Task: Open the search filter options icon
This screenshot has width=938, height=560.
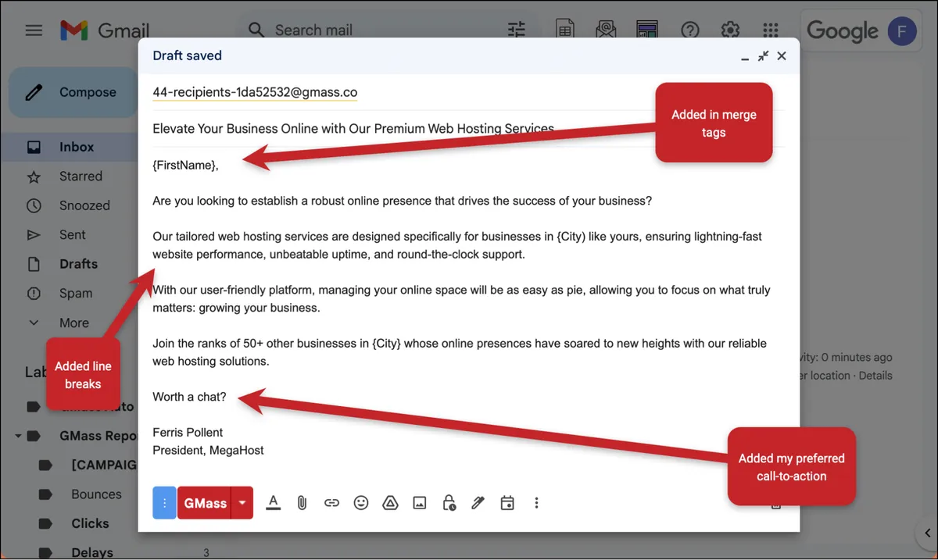Action: click(x=517, y=30)
